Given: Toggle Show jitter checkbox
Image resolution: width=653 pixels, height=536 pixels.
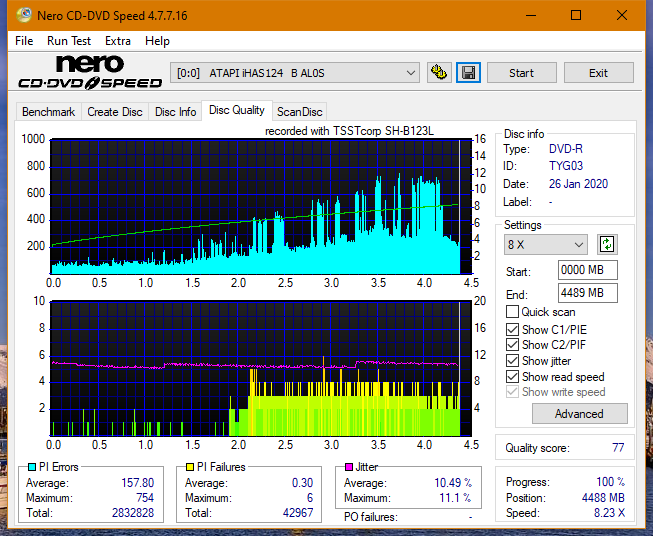Looking at the screenshot, I should [512, 360].
